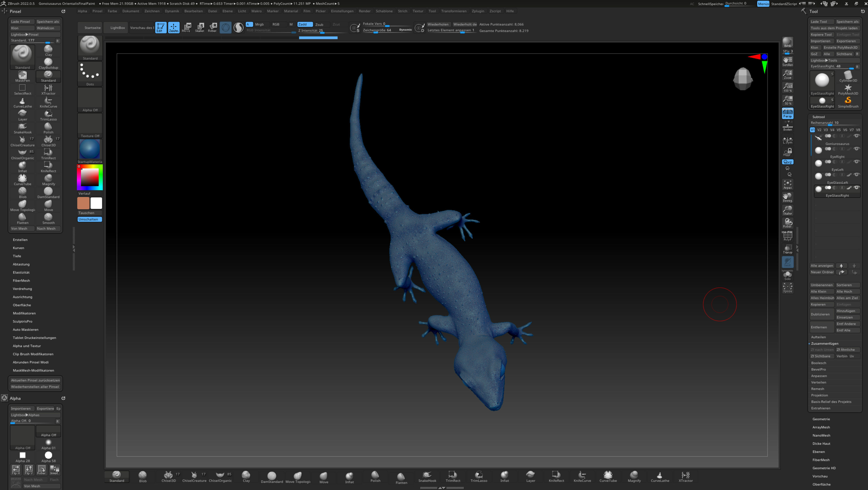This screenshot has height=490, width=868.
Task: Open the Zplugin menu
Action: pos(478,11)
